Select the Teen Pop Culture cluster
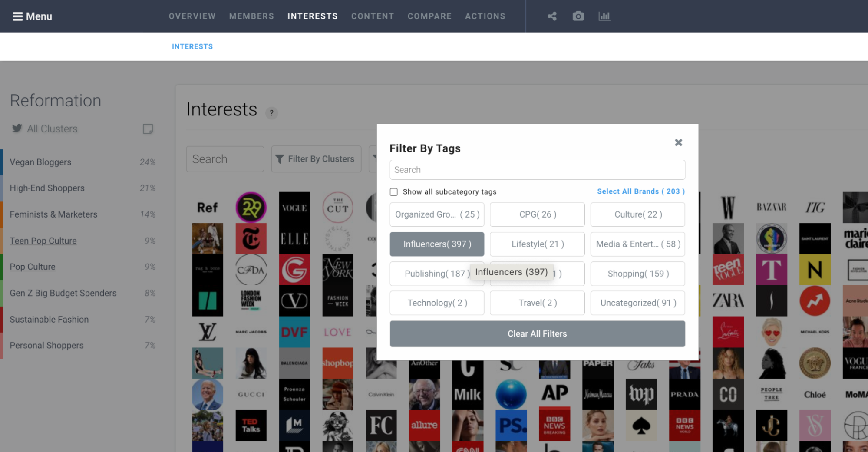This screenshot has height=452, width=868. click(83, 241)
